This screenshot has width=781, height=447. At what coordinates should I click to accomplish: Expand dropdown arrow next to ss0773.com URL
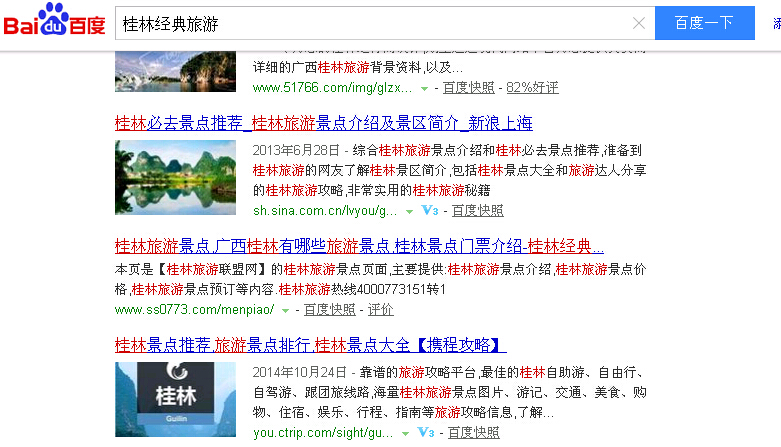pos(285,310)
